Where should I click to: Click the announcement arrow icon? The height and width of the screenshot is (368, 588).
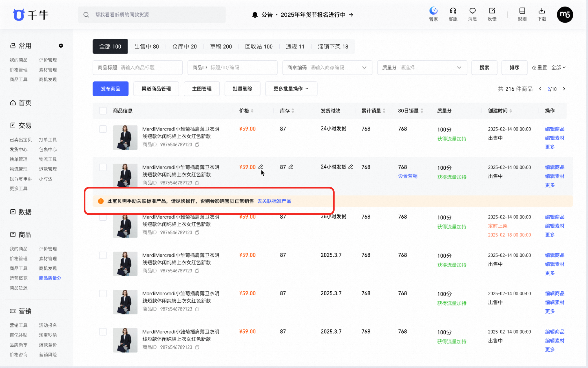[x=351, y=15]
